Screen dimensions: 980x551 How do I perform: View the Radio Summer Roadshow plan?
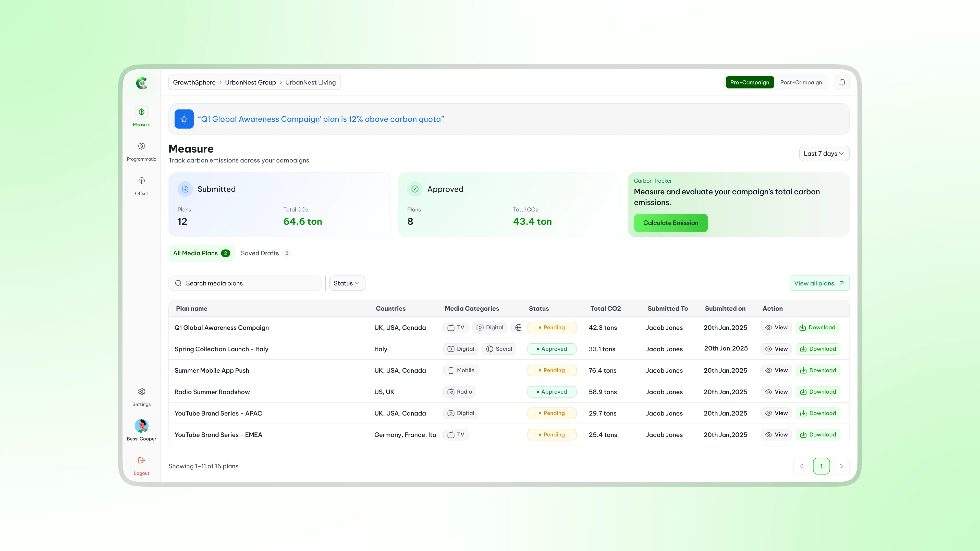click(776, 392)
